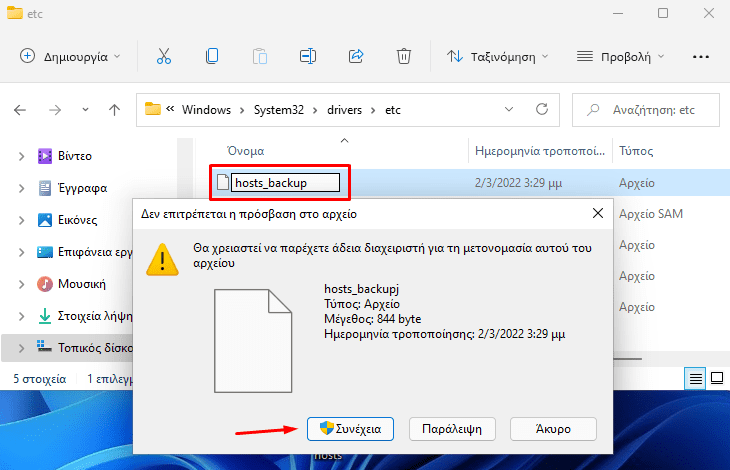Viewport: 730px width, 470px height.
Task: Expand the Εικόνες tree item
Action: 21,220
